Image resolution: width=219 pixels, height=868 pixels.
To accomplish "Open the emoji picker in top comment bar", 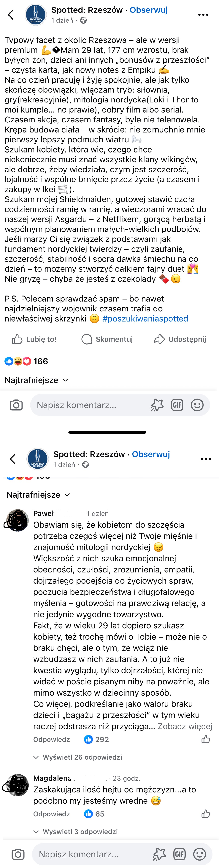I will (197, 405).
